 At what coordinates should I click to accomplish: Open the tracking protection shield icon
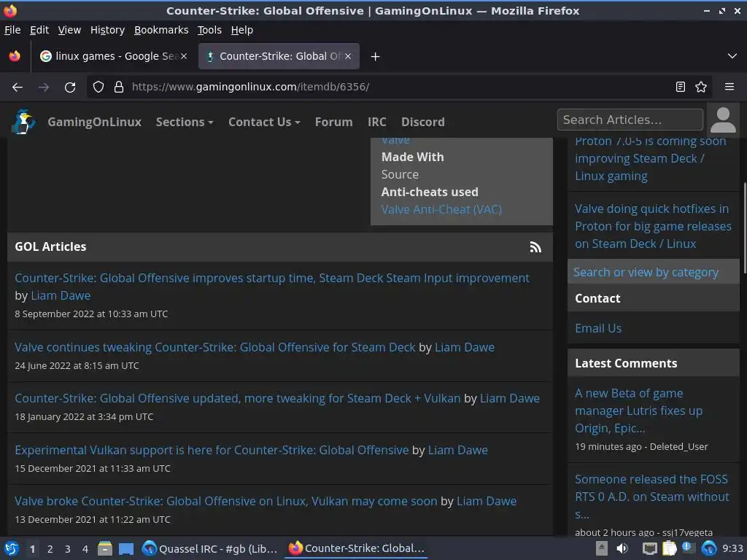point(98,87)
